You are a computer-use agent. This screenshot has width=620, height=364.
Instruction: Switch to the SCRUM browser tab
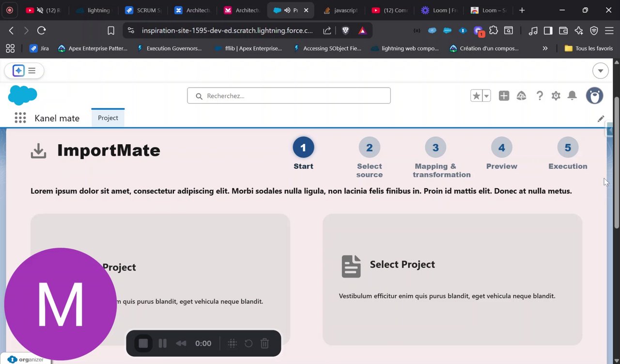coord(142,10)
